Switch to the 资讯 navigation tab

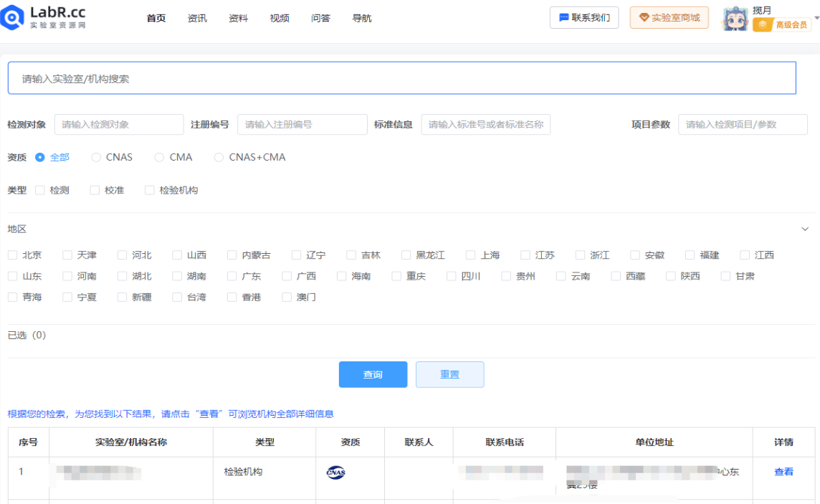(x=197, y=18)
